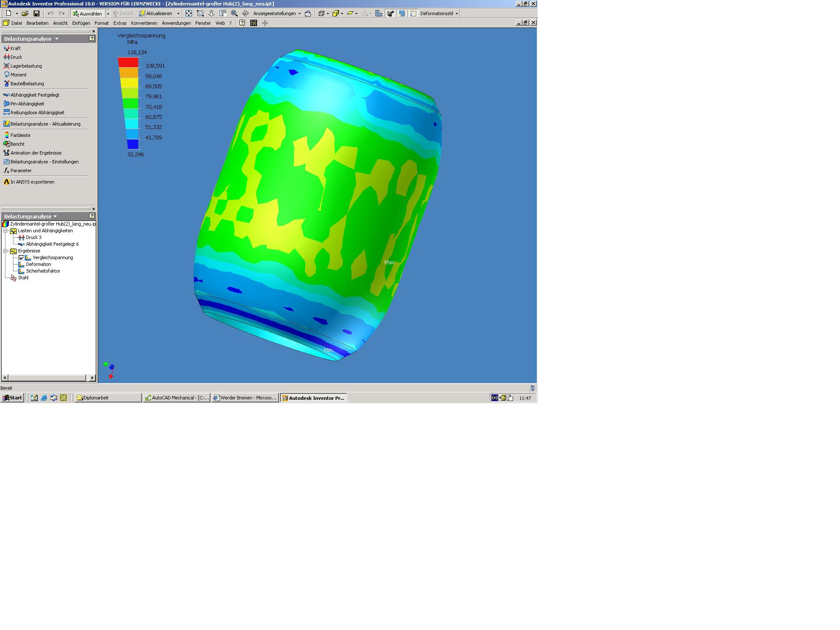840x630 pixels.
Task: Open the Anzeigeeinstellungen dropdown
Action: pos(277,13)
